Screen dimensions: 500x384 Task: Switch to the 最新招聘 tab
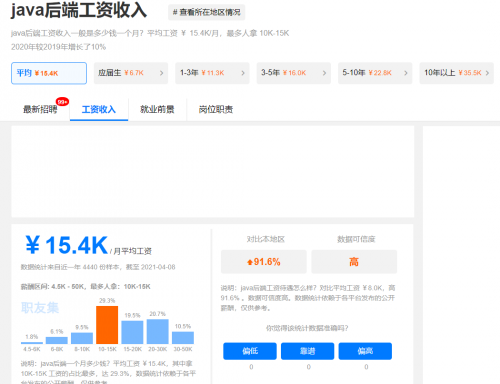tap(40, 109)
